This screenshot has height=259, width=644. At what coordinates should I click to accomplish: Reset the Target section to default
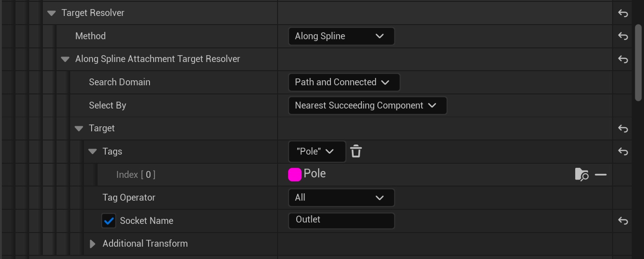(623, 129)
